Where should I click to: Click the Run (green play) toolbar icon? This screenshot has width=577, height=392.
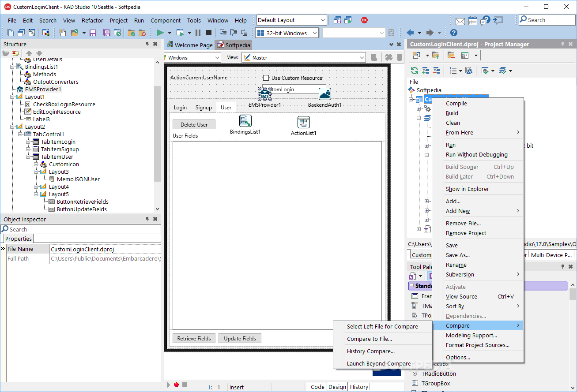click(x=160, y=33)
